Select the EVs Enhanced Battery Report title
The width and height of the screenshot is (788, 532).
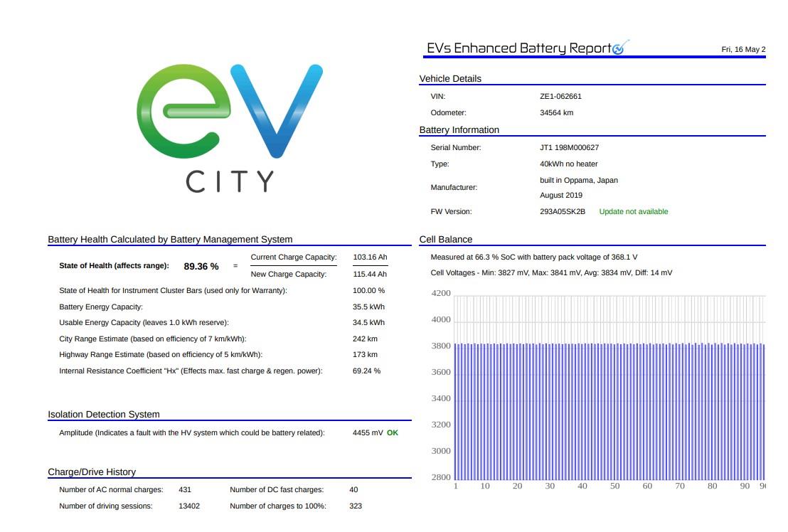point(519,48)
